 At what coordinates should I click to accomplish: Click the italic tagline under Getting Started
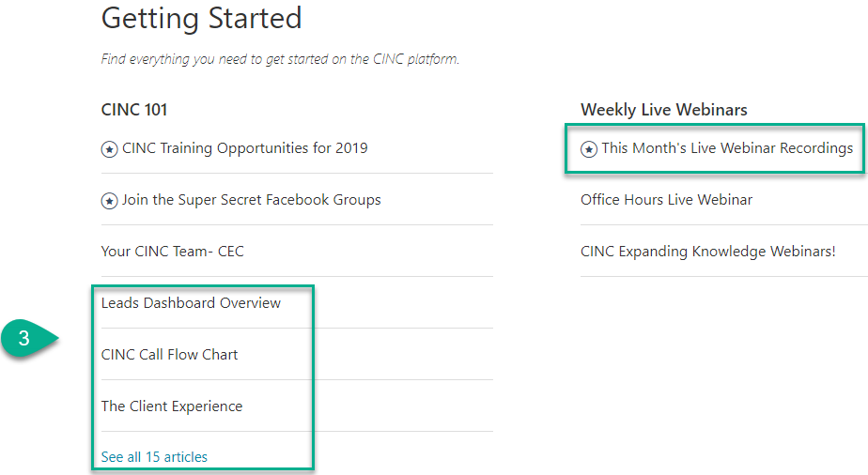coord(280,59)
